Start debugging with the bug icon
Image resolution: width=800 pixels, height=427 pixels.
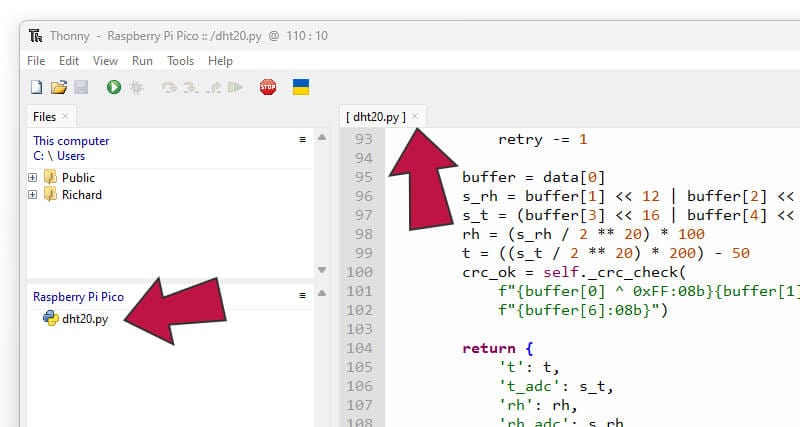click(136, 87)
